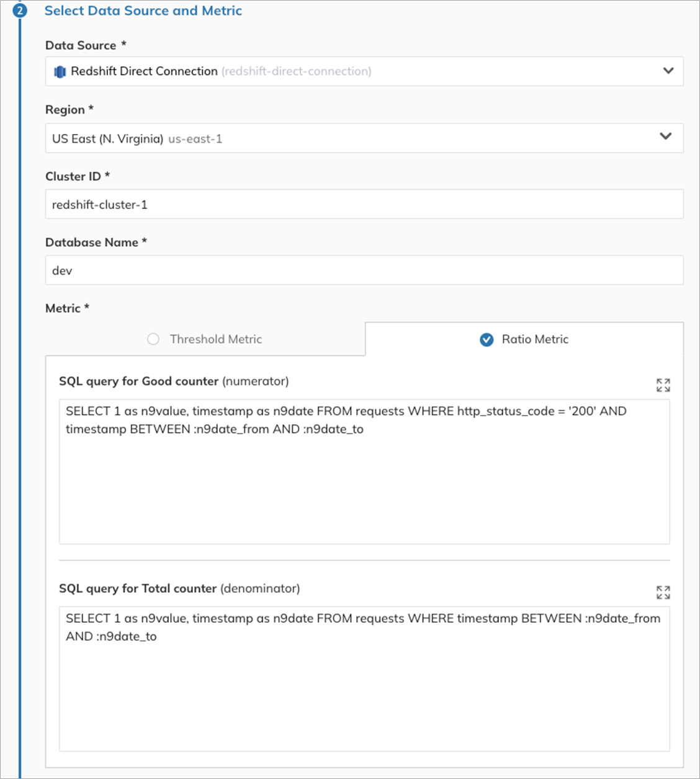Switch to the Ratio Metric tab

click(524, 339)
